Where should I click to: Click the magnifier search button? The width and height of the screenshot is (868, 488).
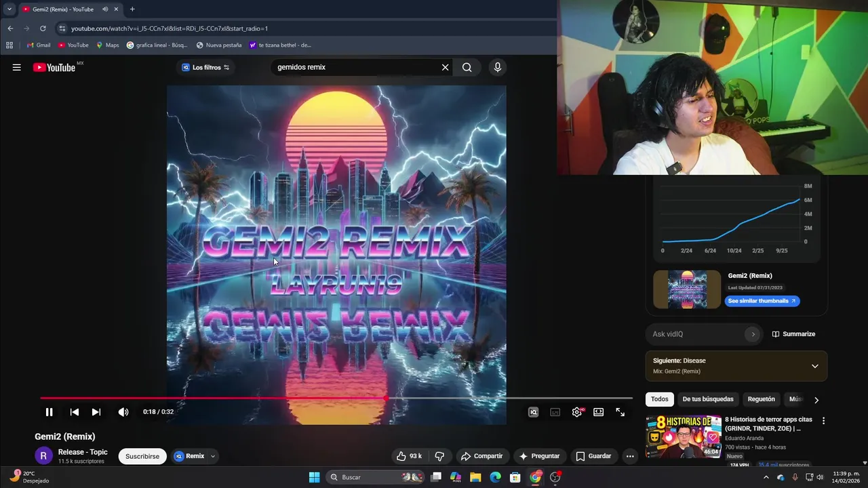[467, 67]
